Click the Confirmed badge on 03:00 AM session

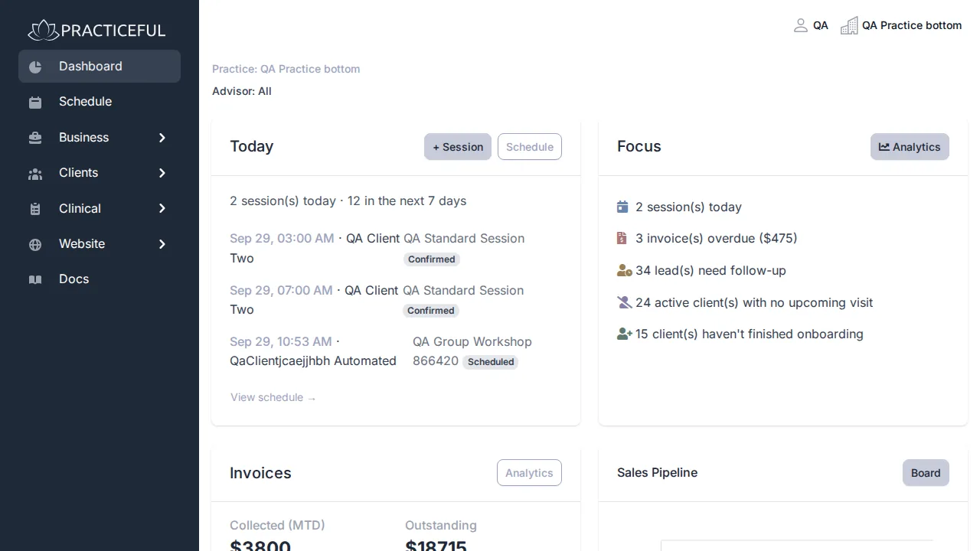tap(432, 259)
